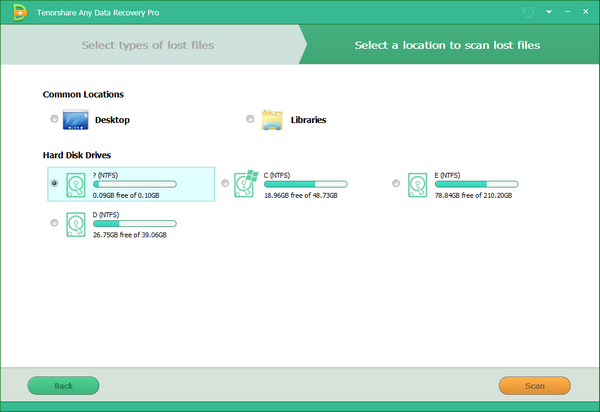Go to 'Select types of lost files' step
This screenshot has height=412, width=600.
(147, 45)
